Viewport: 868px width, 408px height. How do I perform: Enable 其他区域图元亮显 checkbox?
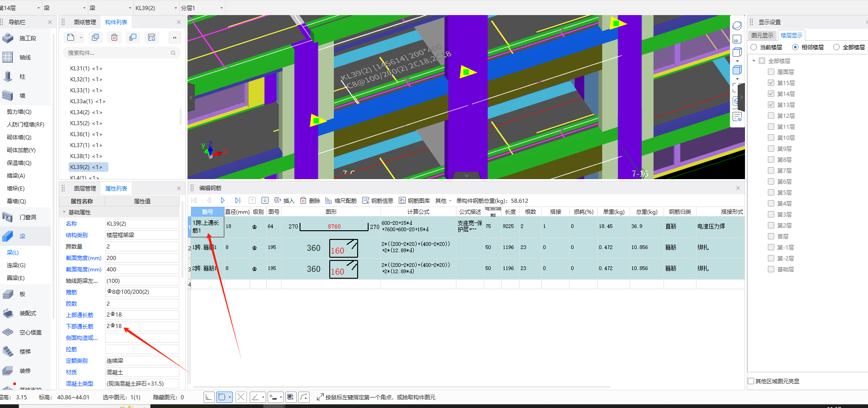coord(751,381)
